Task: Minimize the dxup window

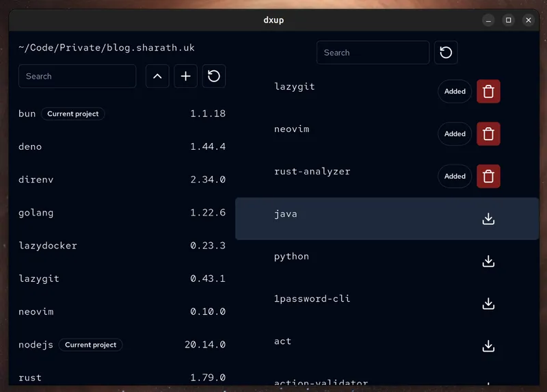Action: pos(488,21)
